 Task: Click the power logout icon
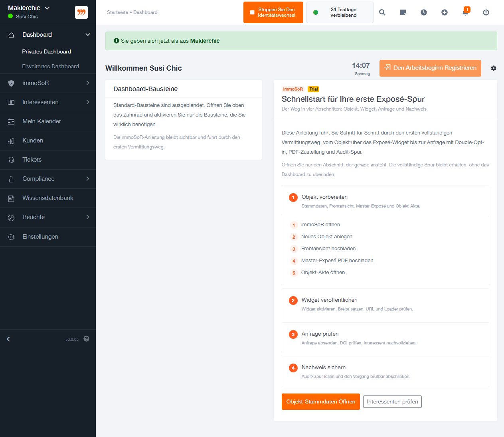[x=486, y=12]
